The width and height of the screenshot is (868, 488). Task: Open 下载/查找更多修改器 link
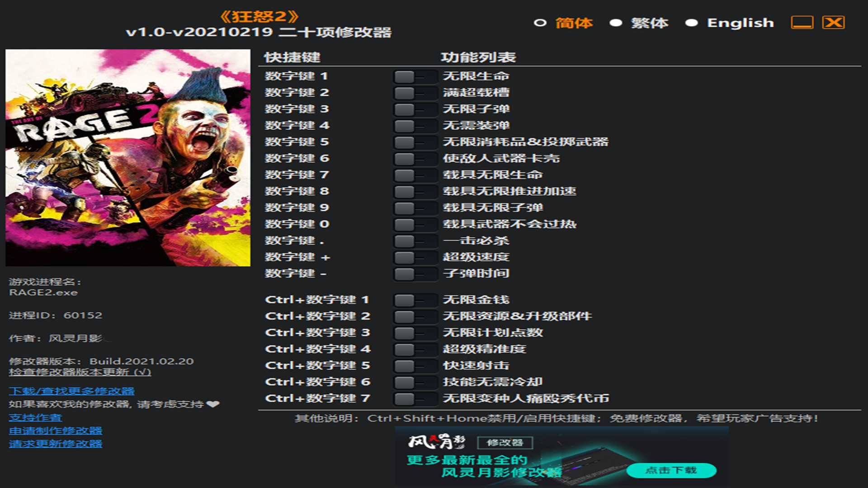coord(71,391)
